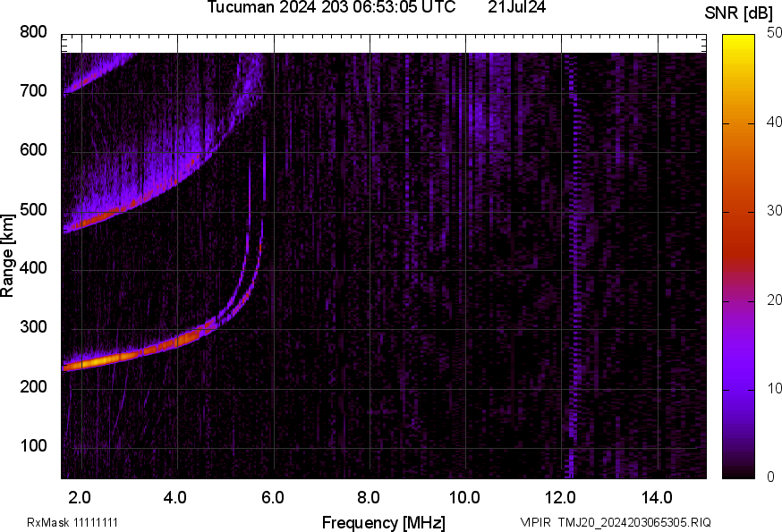Click the range tick label '100'
Screen dimensions: 782x532
(33, 444)
